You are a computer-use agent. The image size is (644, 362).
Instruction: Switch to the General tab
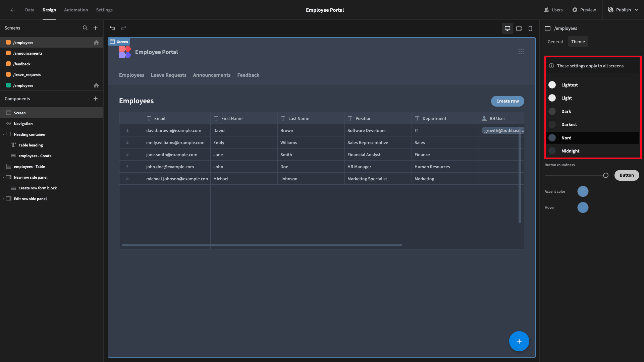point(555,42)
